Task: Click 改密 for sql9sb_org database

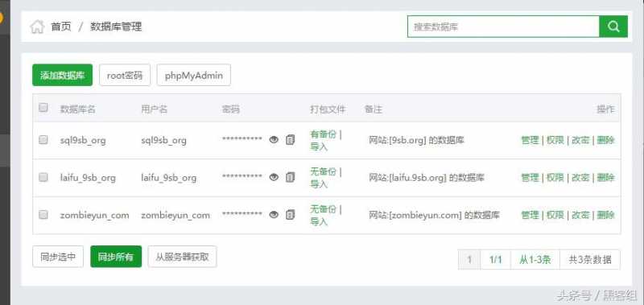Action: pyautogui.click(x=580, y=140)
